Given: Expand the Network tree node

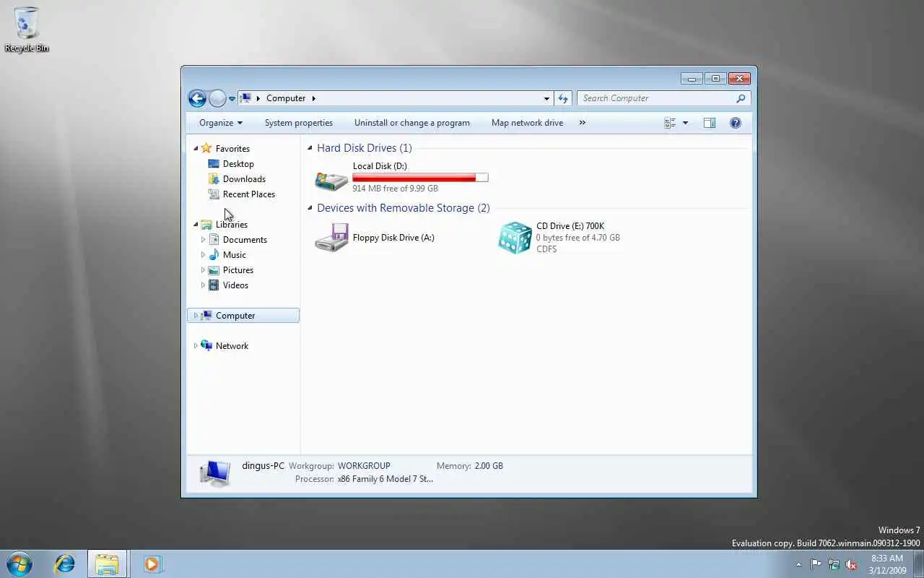Looking at the screenshot, I should click(196, 346).
